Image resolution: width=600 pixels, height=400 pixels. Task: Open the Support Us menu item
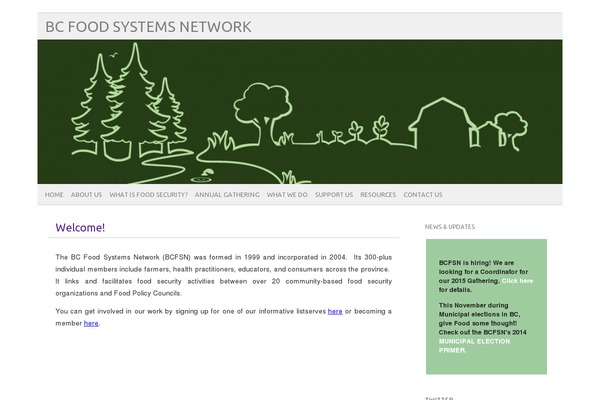[x=334, y=194]
